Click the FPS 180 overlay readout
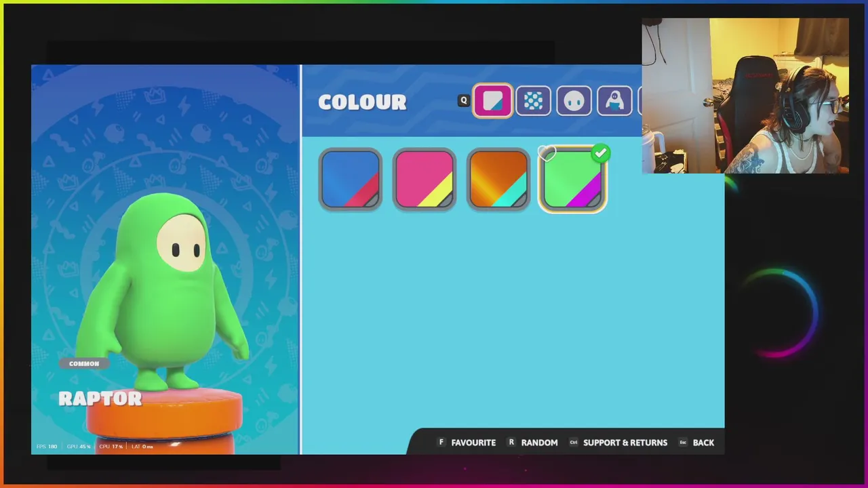The height and width of the screenshot is (488, 868). [x=47, y=447]
